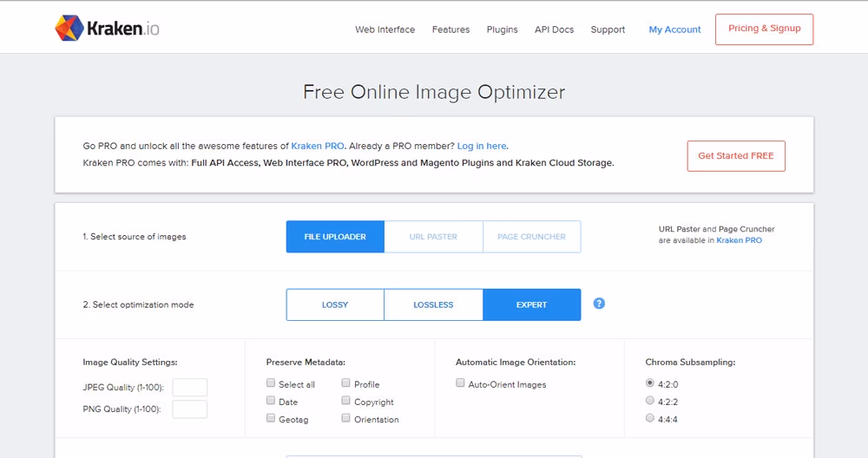The image size is (868, 458).
Task: Choose LOSSLESS optimization mode
Action: tap(433, 304)
